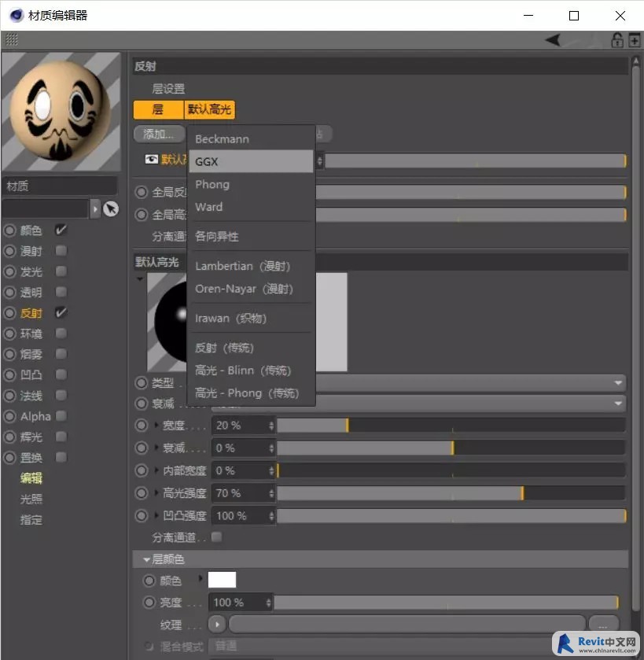The width and height of the screenshot is (644, 660).
Task: Click the 衰减 percentage slider
Action: pos(451,448)
